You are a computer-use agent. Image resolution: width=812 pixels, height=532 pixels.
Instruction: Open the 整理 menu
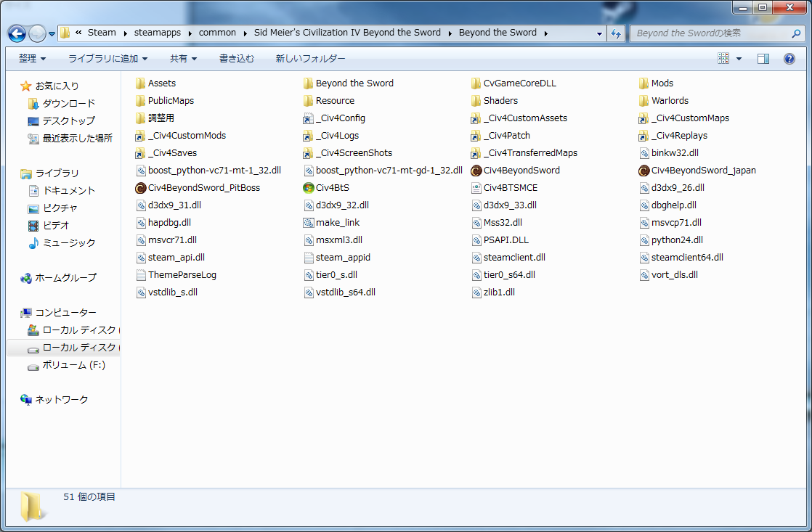(x=32, y=59)
